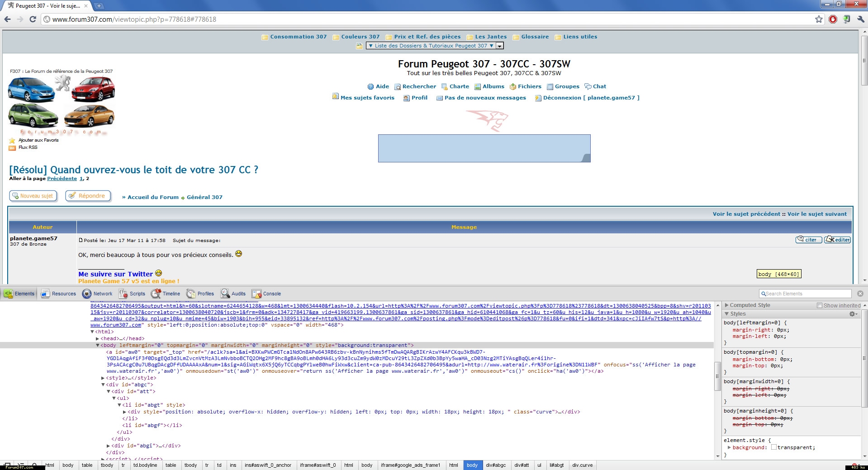Image resolution: width=868 pixels, height=470 pixels.
Task: Collapse the div id abgc node
Action: tap(103, 385)
